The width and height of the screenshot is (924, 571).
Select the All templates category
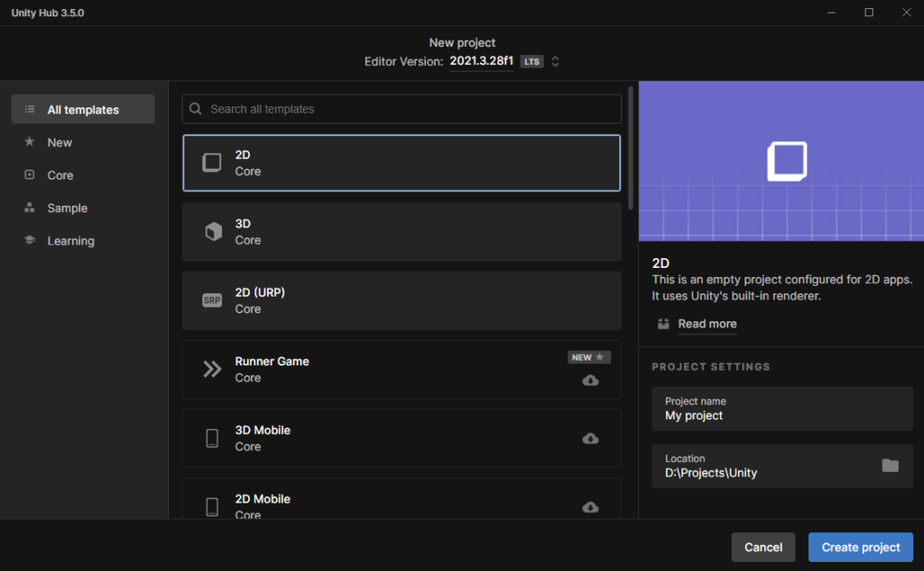pyautogui.click(x=83, y=109)
